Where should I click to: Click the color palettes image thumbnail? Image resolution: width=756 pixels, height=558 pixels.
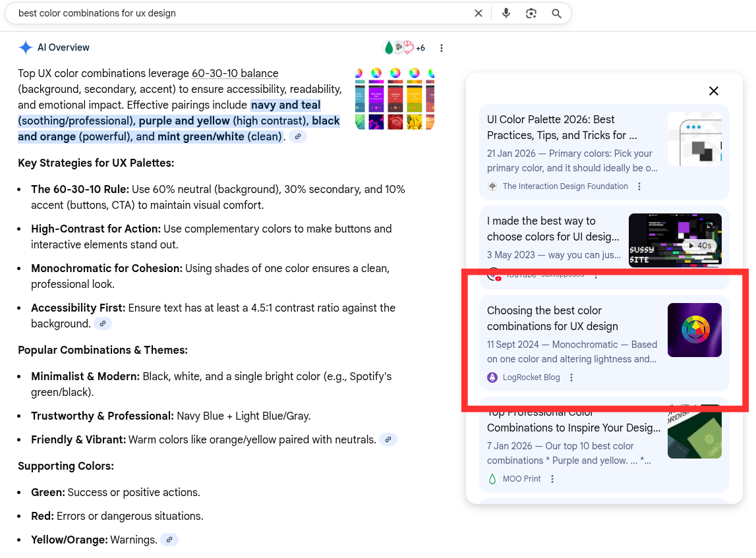394,99
